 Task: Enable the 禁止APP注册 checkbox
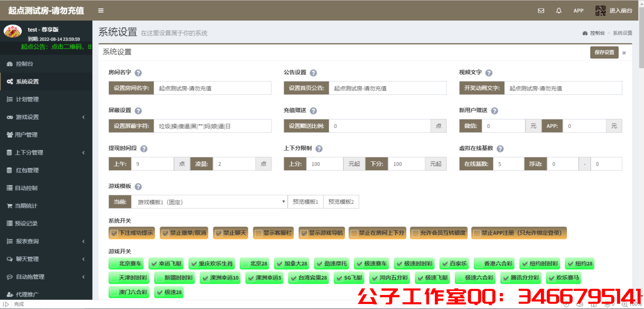click(x=477, y=233)
